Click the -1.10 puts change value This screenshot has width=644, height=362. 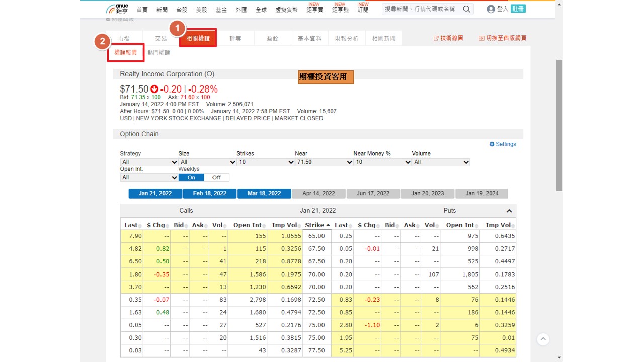point(372,325)
